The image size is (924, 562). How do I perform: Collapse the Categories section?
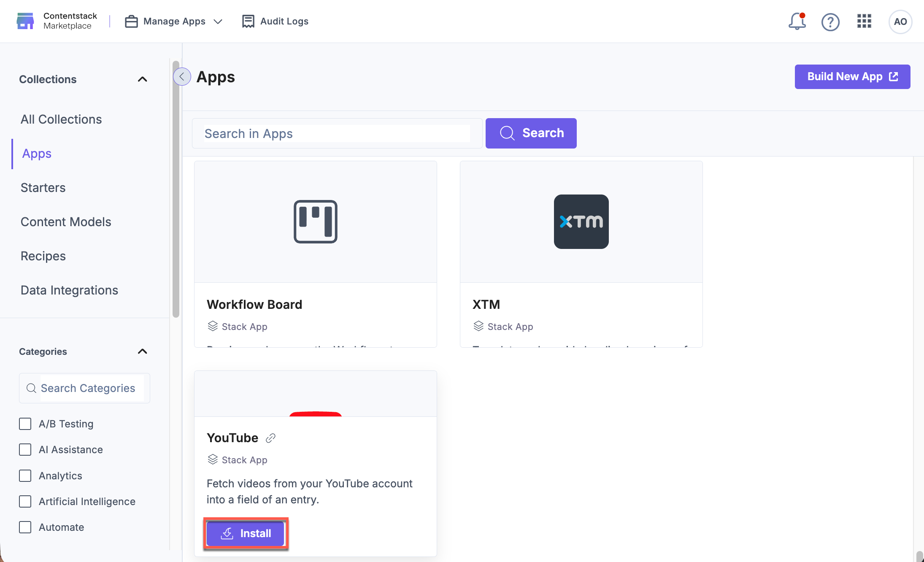click(143, 351)
